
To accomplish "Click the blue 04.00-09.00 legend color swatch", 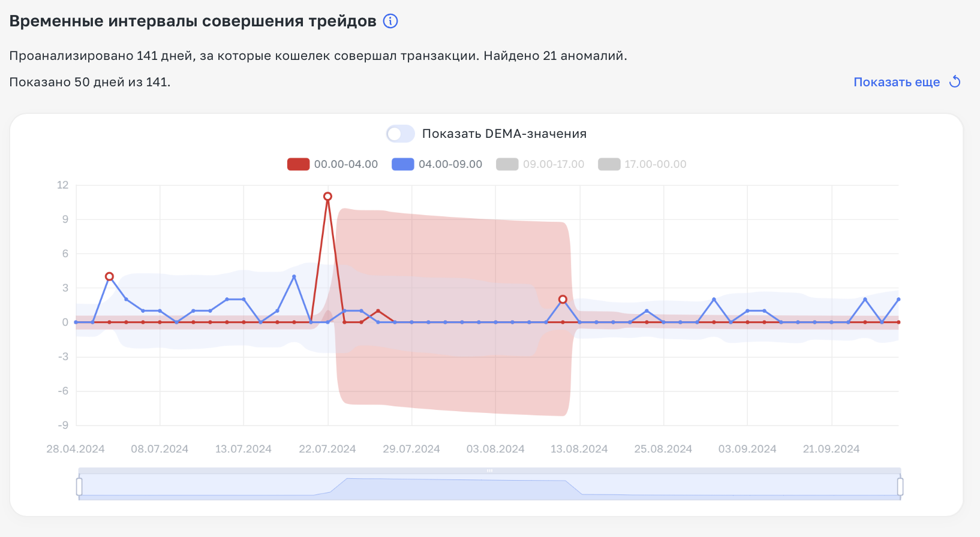I will (x=402, y=164).
